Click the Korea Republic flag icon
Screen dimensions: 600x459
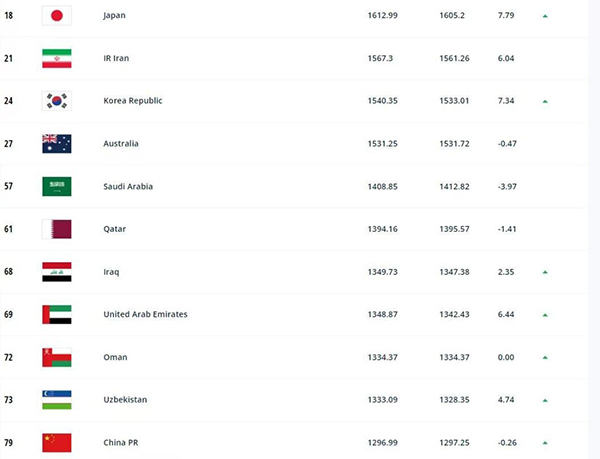point(56,101)
